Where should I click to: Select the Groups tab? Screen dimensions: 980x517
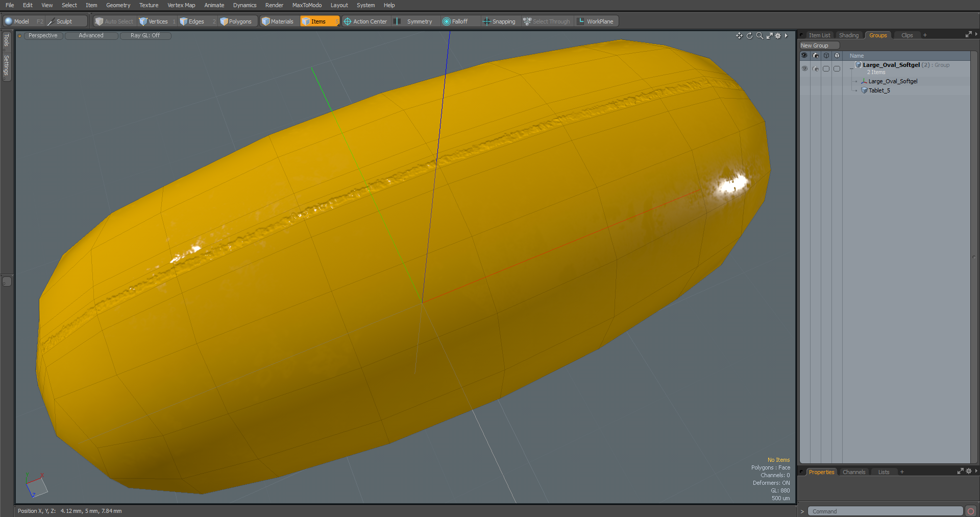click(878, 35)
